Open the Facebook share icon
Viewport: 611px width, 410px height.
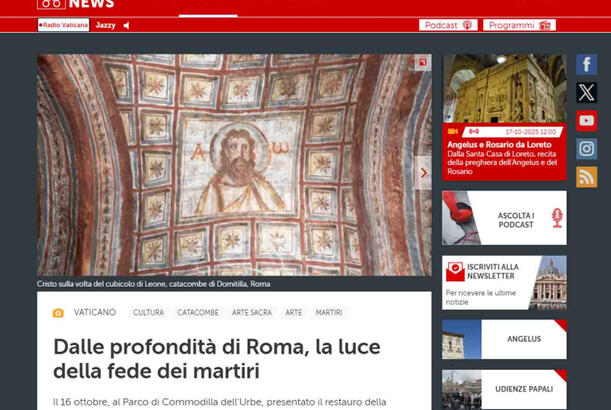pyautogui.click(x=587, y=65)
